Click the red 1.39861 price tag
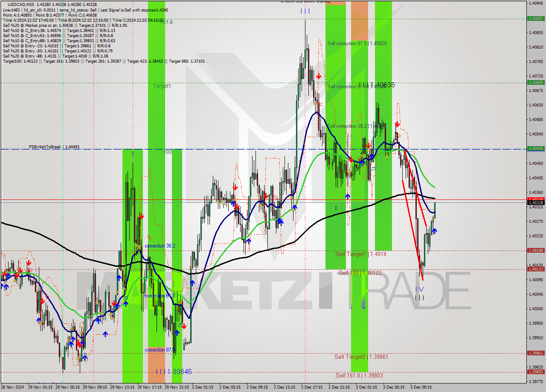The height and width of the screenshot is (392, 546). tap(535, 353)
